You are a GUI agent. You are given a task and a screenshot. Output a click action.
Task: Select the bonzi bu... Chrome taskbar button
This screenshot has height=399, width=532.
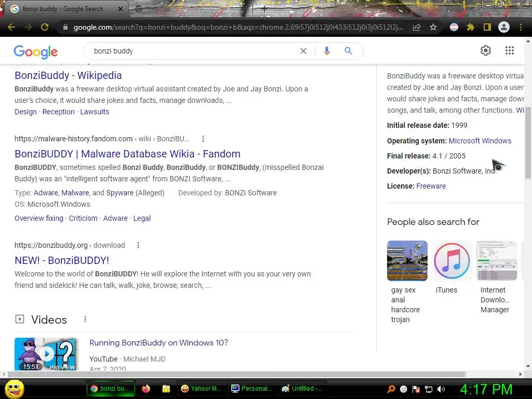pyautogui.click(x=111, y=389)
